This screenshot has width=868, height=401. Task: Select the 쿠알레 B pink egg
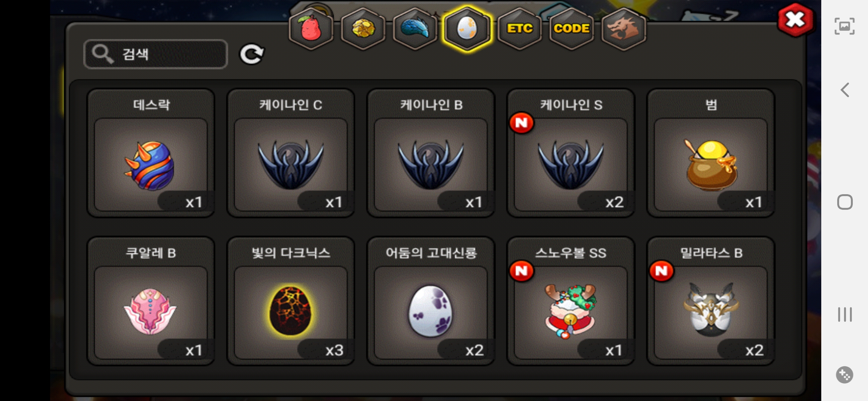coord(151,301)
